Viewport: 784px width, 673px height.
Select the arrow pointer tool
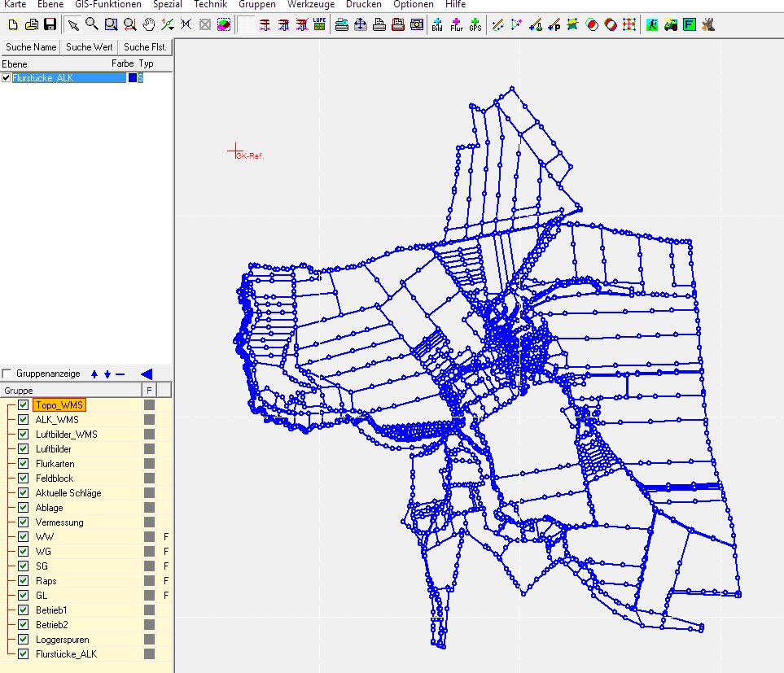74,24
